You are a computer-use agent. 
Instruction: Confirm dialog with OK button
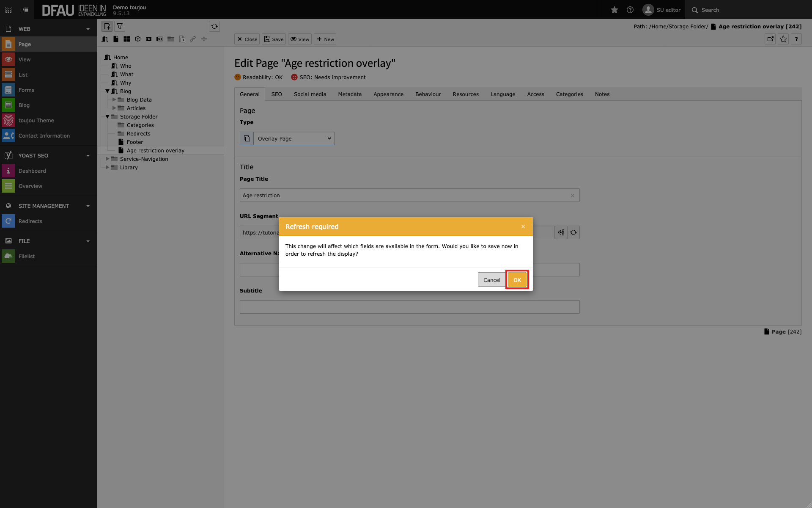[517, 280]
